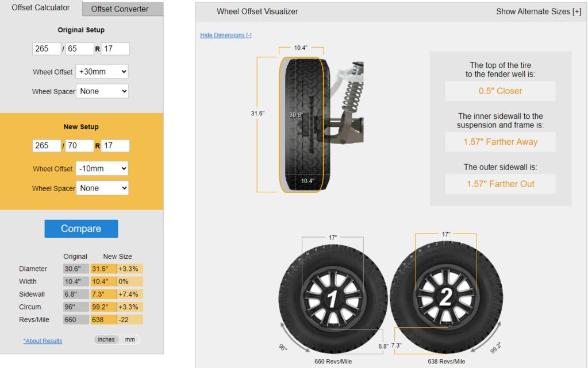Click the Wheel Offset Visualizer title
Viewport: 588px width, 368px height.
[x=258, y=11]
